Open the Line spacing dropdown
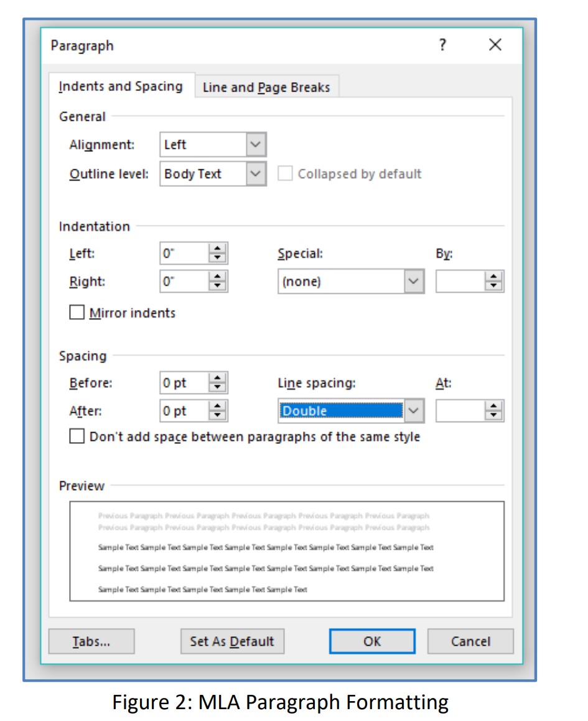 pos(414,410)
